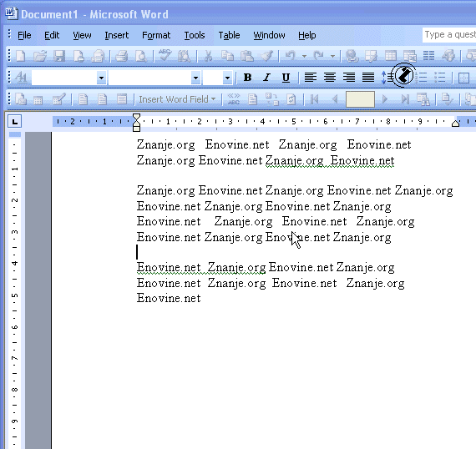476x449 pixels.
Task: Click Open Data Source on Mail Merge toolbar
Action: (38, 100)
